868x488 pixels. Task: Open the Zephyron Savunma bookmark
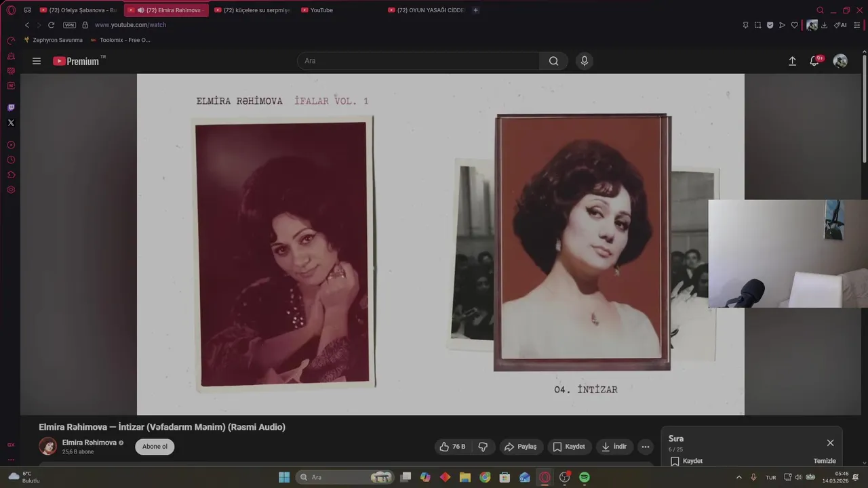tap(53, 40)
